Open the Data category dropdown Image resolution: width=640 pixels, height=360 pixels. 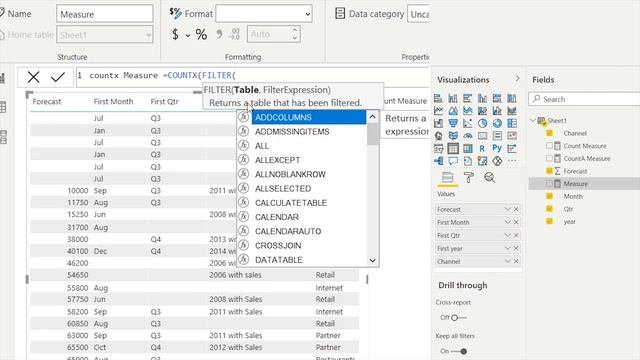418,14
